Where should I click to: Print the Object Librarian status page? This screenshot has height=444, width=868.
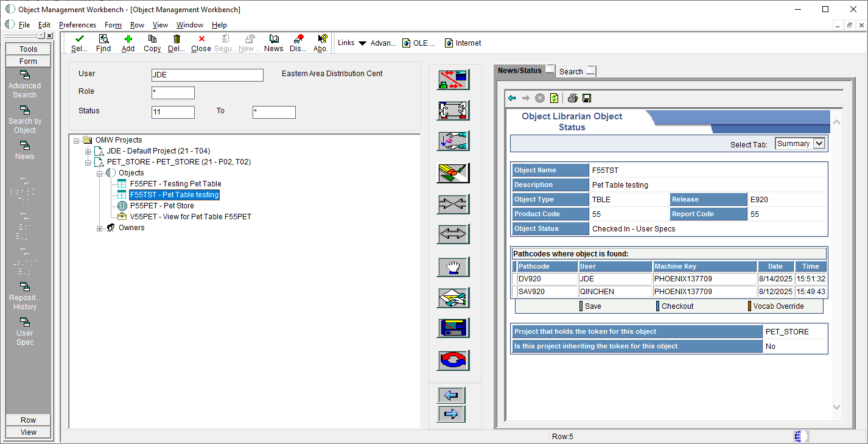pos(573,98)
